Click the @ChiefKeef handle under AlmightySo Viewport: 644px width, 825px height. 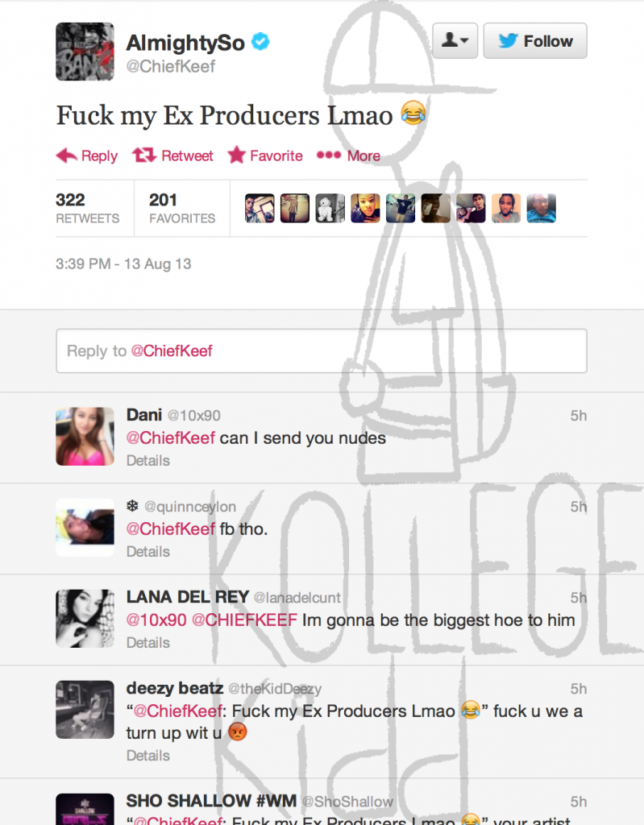[171, 66]
